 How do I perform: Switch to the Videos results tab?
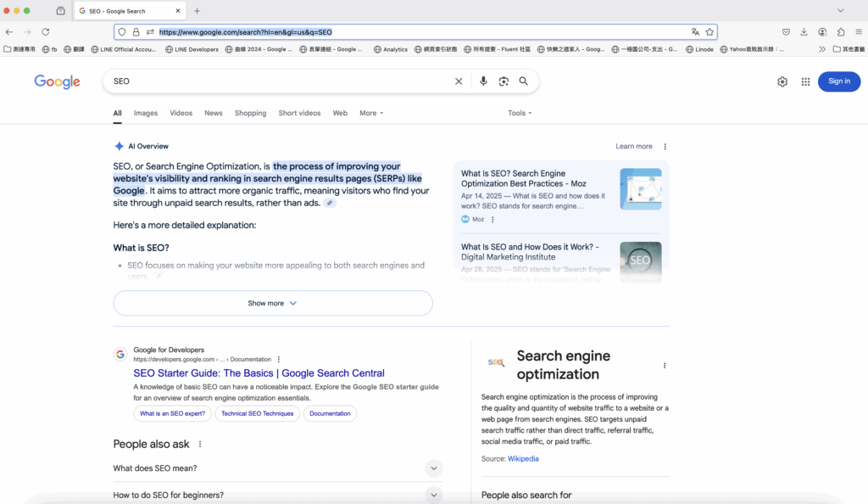[x=181, y=113]
